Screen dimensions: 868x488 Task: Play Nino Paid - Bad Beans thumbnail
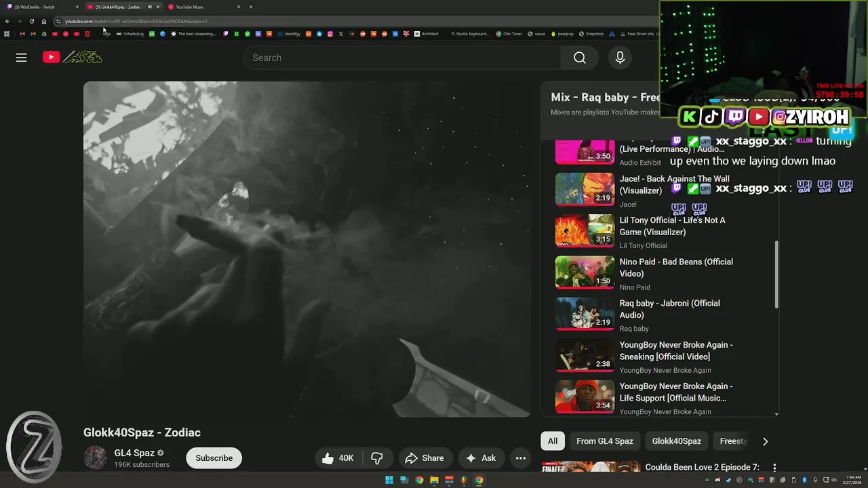(x=585, y=272)
